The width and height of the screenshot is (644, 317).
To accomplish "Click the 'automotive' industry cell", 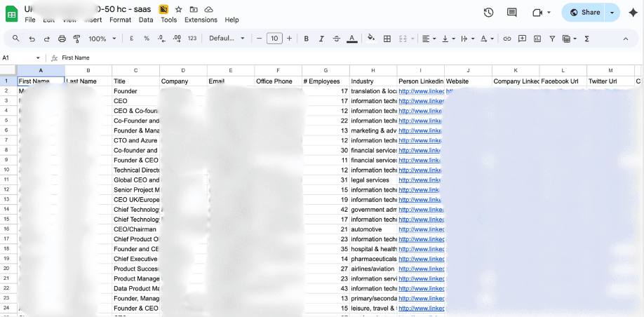I will [x=373, y=229].
